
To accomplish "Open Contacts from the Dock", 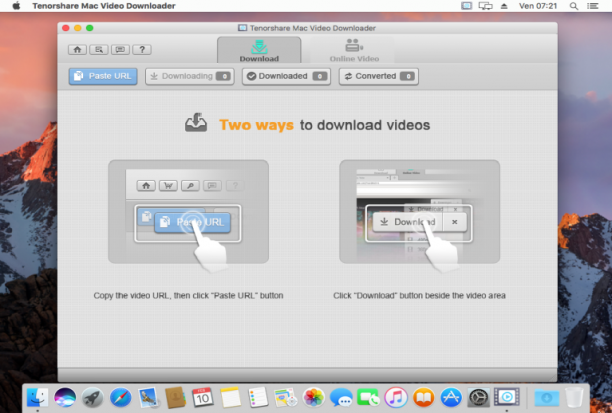I will (x=175, y=398).
